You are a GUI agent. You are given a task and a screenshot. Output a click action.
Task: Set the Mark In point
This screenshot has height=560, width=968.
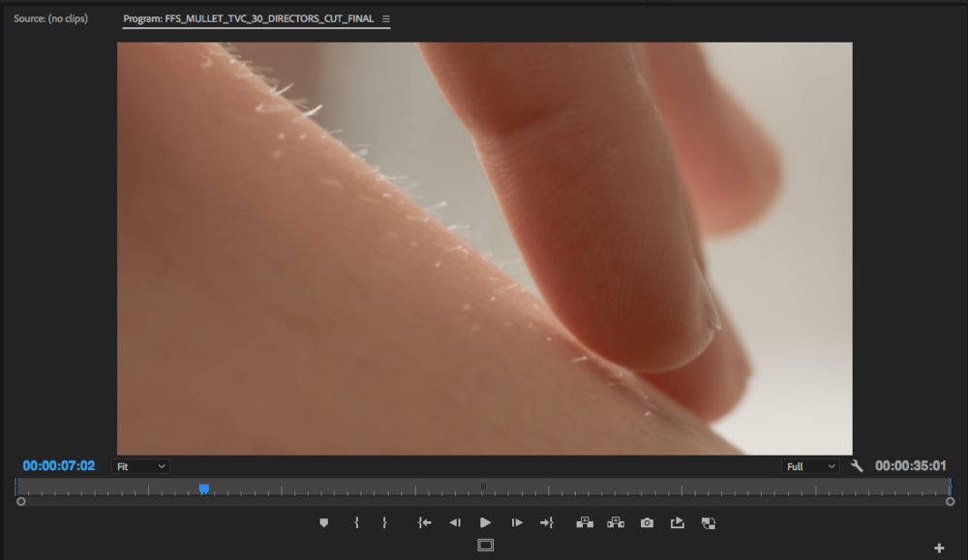click(356, 522)
